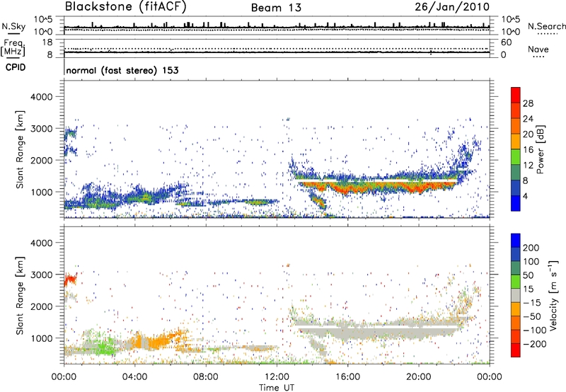
Task: Click the orange velocity patch near 05:00
Action: (158, 340)
